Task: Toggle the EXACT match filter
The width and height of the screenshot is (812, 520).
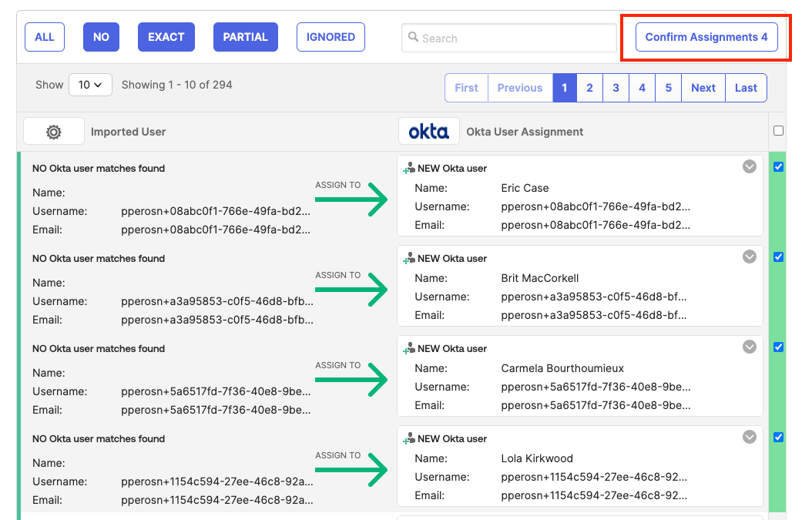Action: 166,37
